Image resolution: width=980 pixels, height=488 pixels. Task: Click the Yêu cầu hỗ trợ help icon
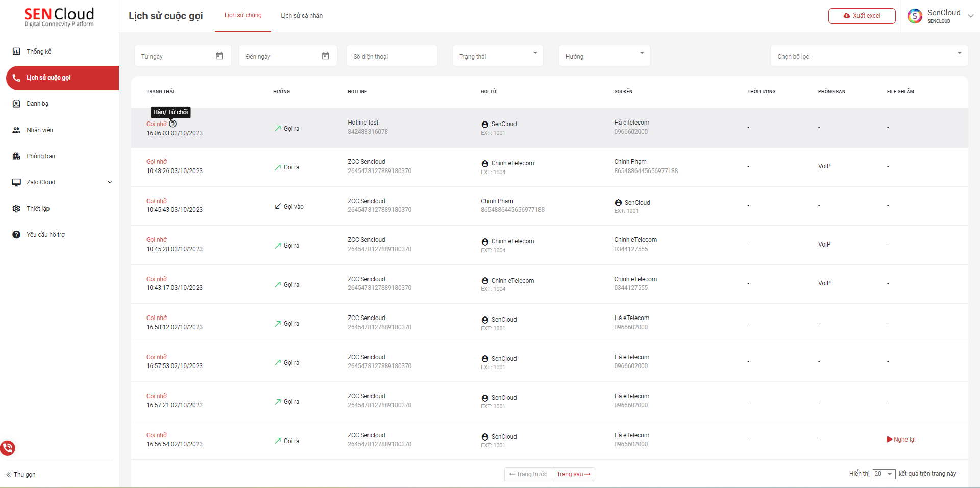[x=16, y=235]
